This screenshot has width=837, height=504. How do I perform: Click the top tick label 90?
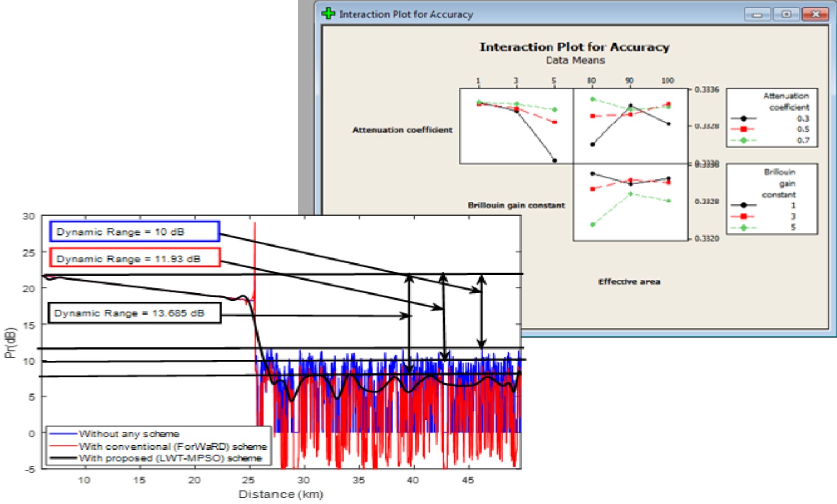pos(630,81)
